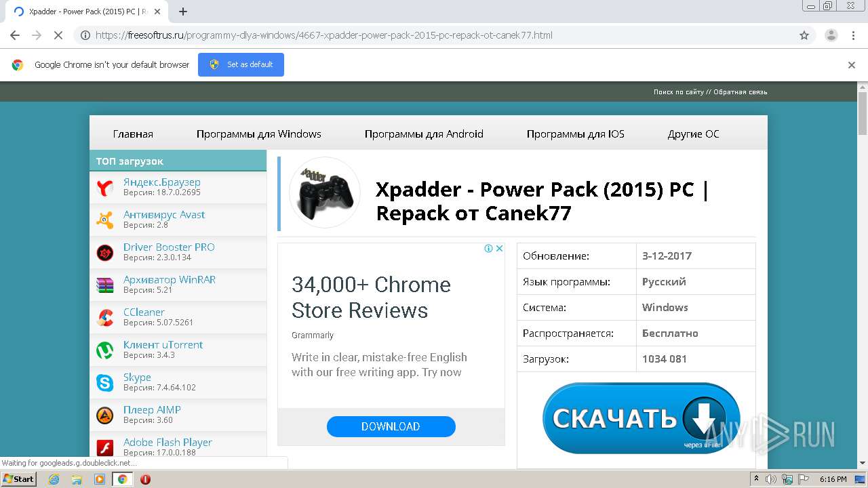Open Программы для Android menu
This screenshot has width=868, height=488.
(424, 134)
